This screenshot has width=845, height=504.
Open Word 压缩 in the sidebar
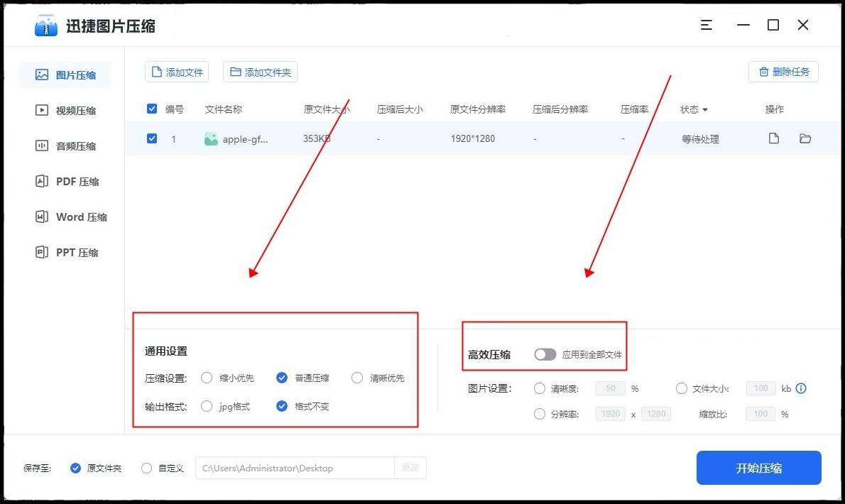[x=70, y=217]
